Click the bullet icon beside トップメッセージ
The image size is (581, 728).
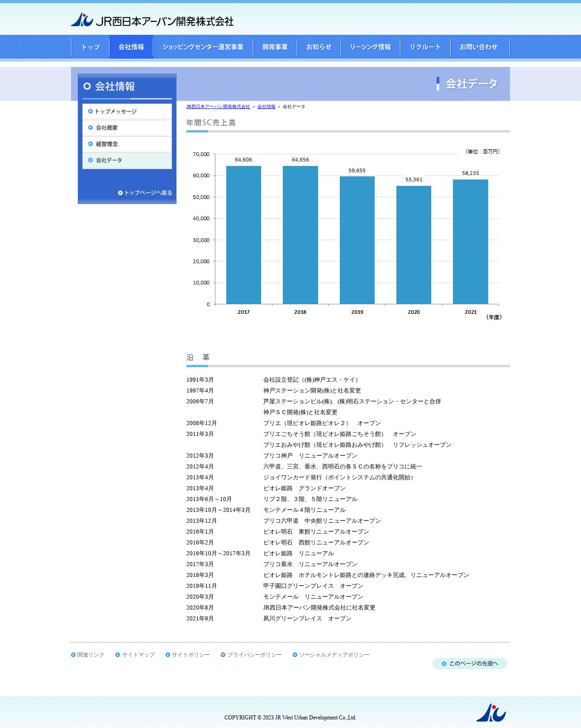tap(90, 111)
